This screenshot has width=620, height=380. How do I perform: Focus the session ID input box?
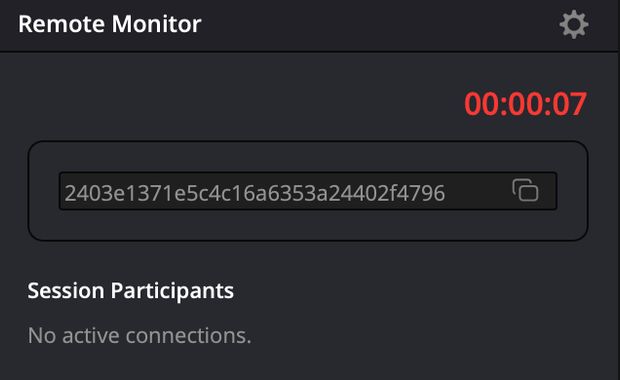[x=308, y=191]
